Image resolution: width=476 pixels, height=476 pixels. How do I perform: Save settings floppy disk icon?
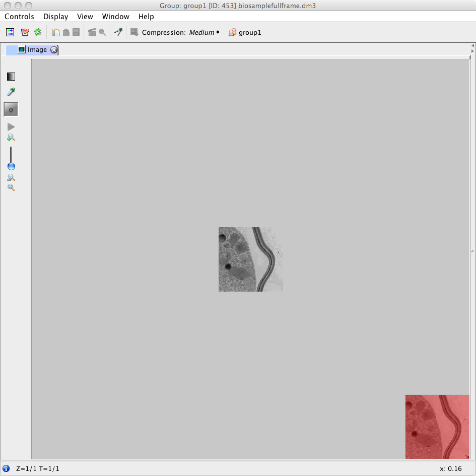pos(76,32)
